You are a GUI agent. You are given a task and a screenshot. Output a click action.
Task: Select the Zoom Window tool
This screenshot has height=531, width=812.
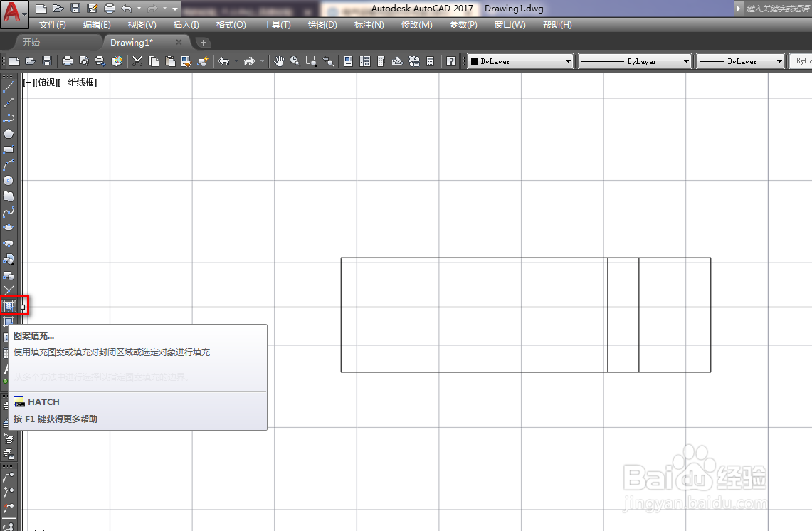pos(312,61)
